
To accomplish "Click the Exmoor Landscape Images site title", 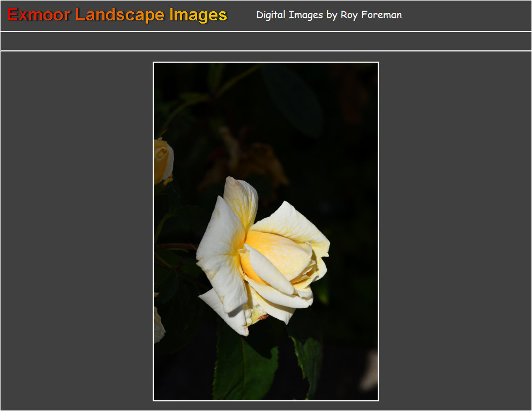I will (117, 15).
